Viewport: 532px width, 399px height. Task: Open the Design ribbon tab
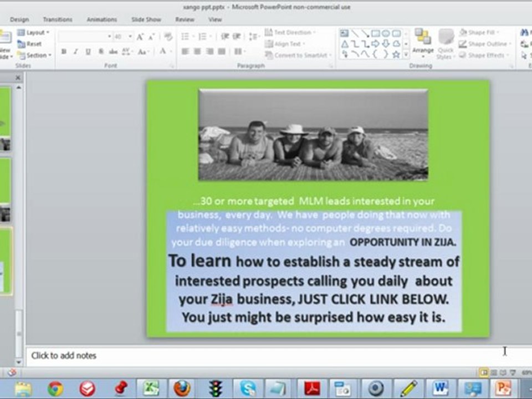(x=19, y=20)
